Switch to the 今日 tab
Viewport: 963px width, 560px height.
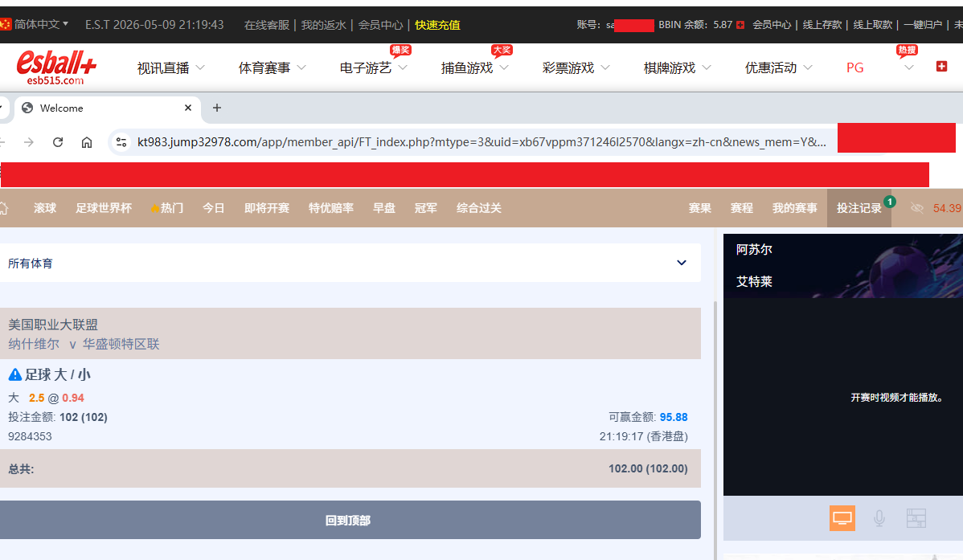coord(214,208)
